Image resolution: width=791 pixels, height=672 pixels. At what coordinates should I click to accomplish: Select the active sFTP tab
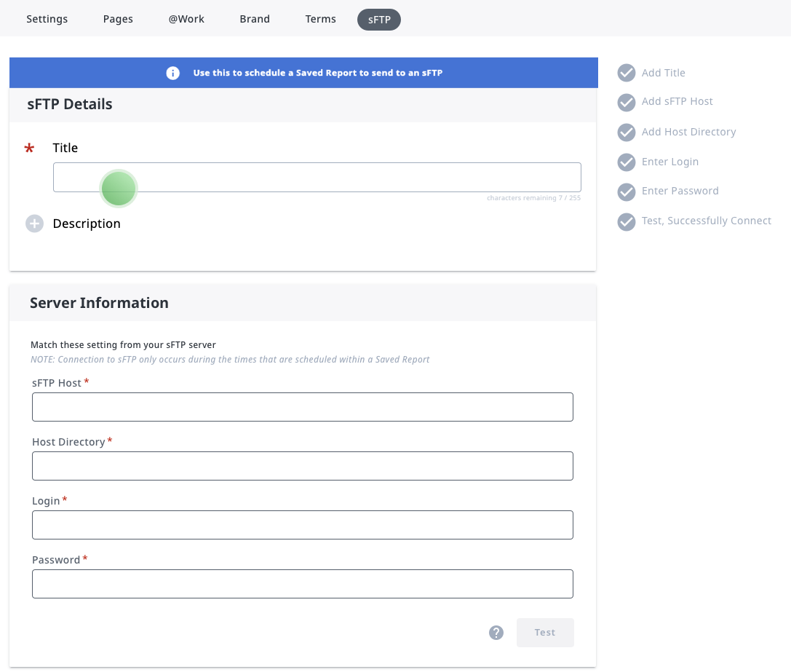coord(379,20)
